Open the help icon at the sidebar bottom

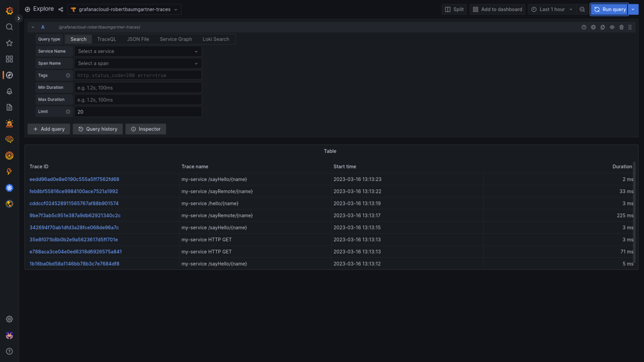(x=9, y=351)
